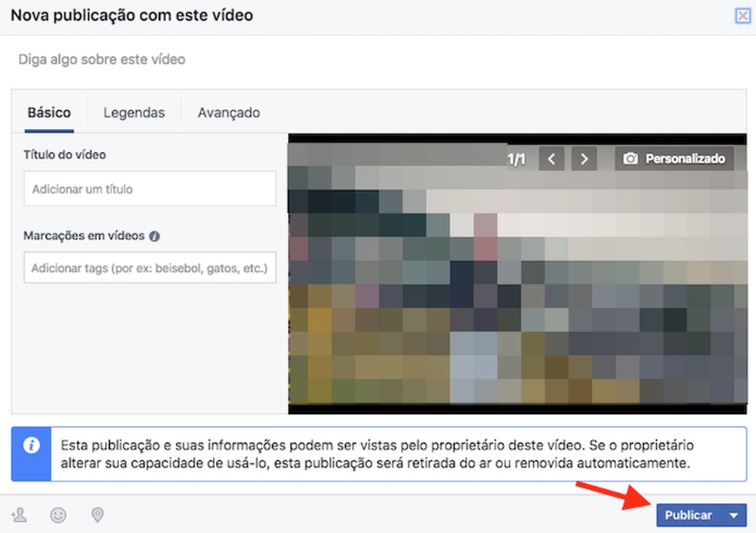Click the tag friends icon

pos(17,515)
